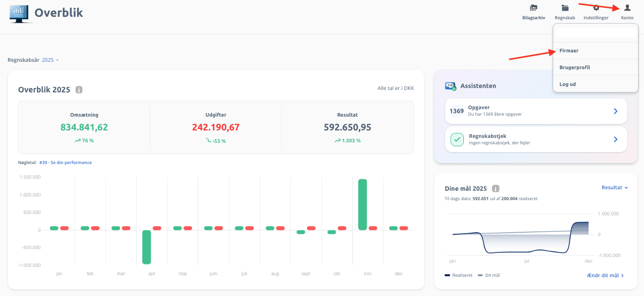Viewport: 644px width, 296px height.
Task: Choose Log ud from the menu
Action: (568, 85)
